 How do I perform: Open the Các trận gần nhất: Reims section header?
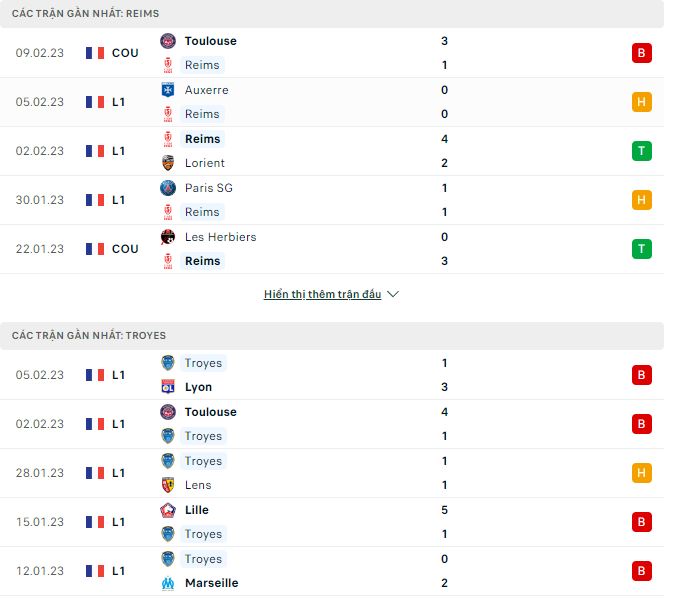tap(85, 13)
